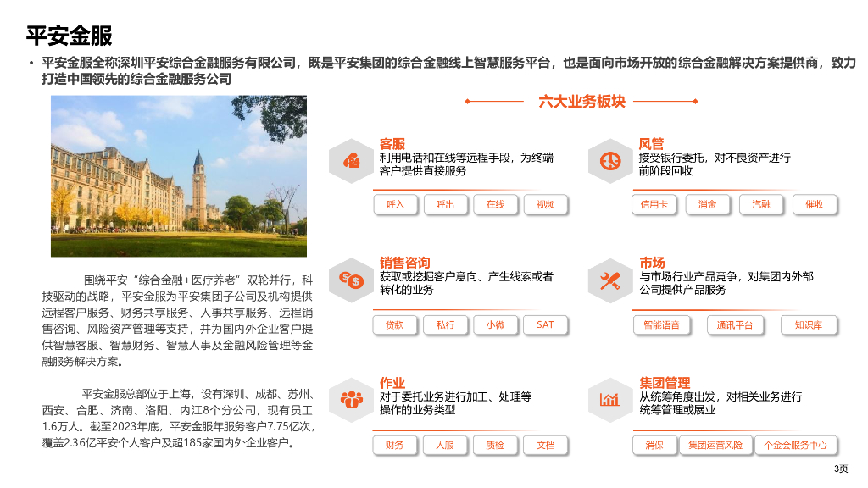The height and width of the screenshot is (488, 868).
Task: Click the description starting 从统筹角度出发
Action: pyautogui.click(x=721, y=403)
